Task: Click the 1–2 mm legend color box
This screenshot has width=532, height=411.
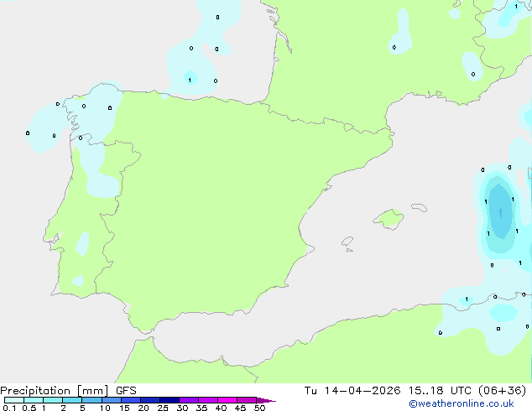Action: point(53,400)
